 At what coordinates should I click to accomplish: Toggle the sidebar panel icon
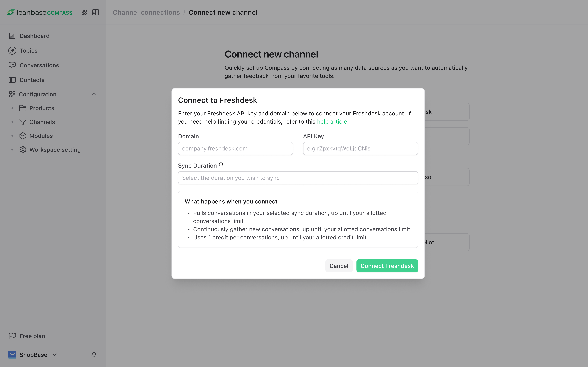pyautogui.click(x=95, y=12)
